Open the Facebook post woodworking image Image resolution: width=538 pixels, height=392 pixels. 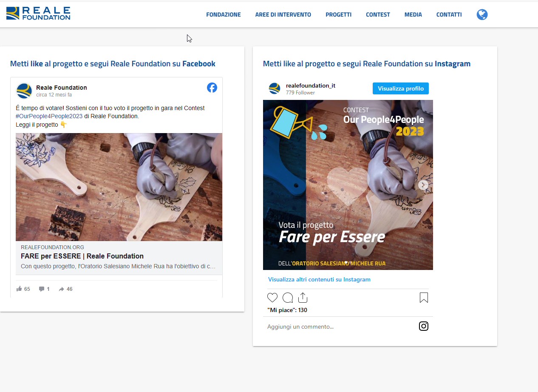tap(119, 187)
